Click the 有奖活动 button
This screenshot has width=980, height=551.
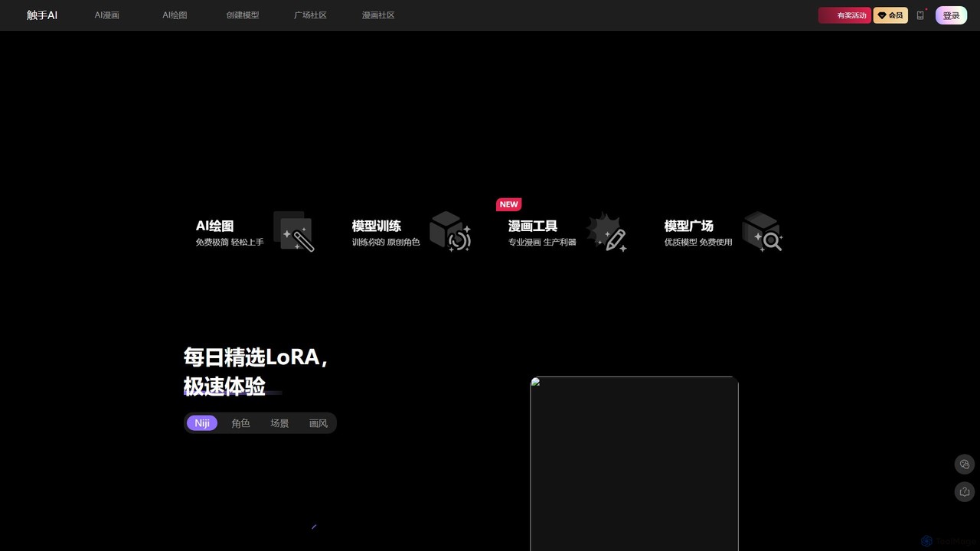[x=844, y=15]
